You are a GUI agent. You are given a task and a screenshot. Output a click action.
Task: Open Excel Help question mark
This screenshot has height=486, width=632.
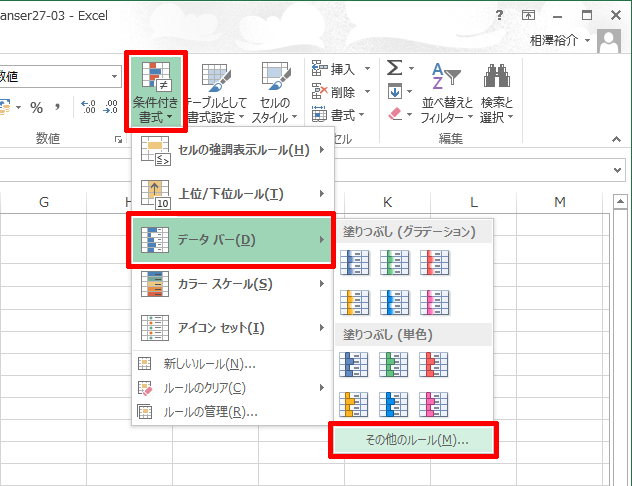pyautogui.click(x=499, y=15)
